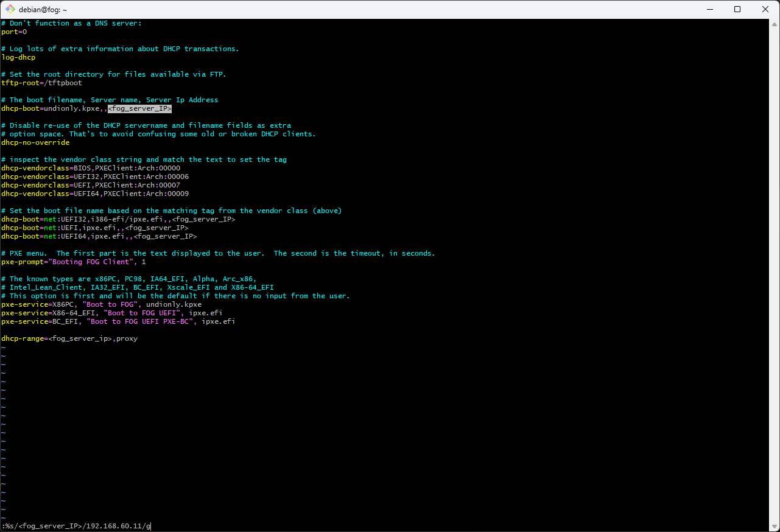Click the comment line starting 'Intel_Lean_Client'
780x532 pixels.
pos(138,287)
